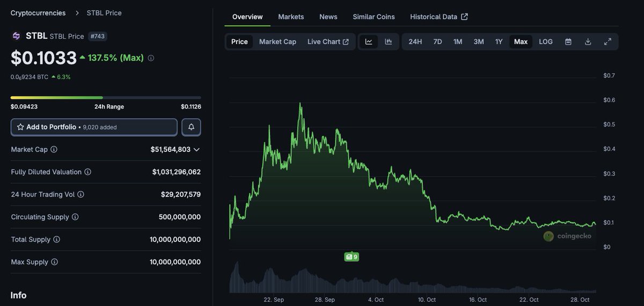Screen dimensions: 644x306
Task: Click the 0.0₆9234 BTC price text
Action: 30,77
